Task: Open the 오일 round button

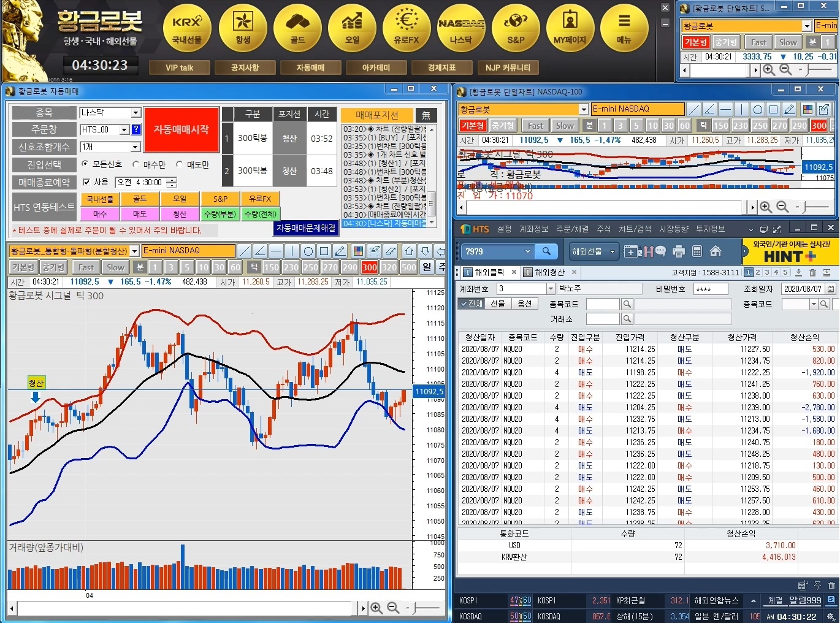Action: point(352,28)
